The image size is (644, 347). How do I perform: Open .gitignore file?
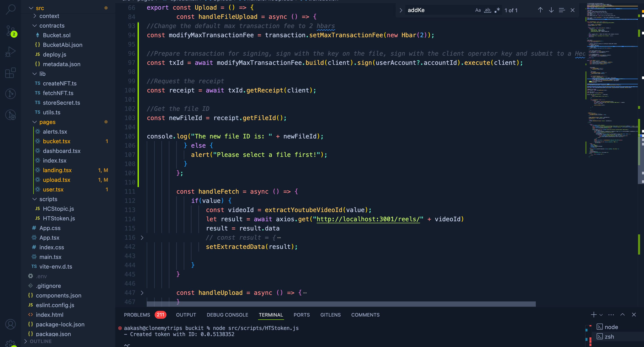click(x=48, y=286)
